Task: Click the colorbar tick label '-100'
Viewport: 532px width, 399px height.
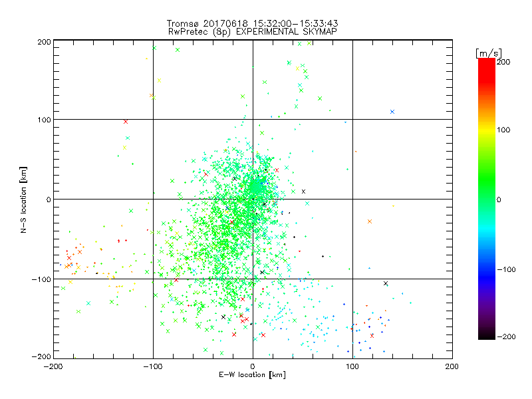Action: click(x=507, y=269)
